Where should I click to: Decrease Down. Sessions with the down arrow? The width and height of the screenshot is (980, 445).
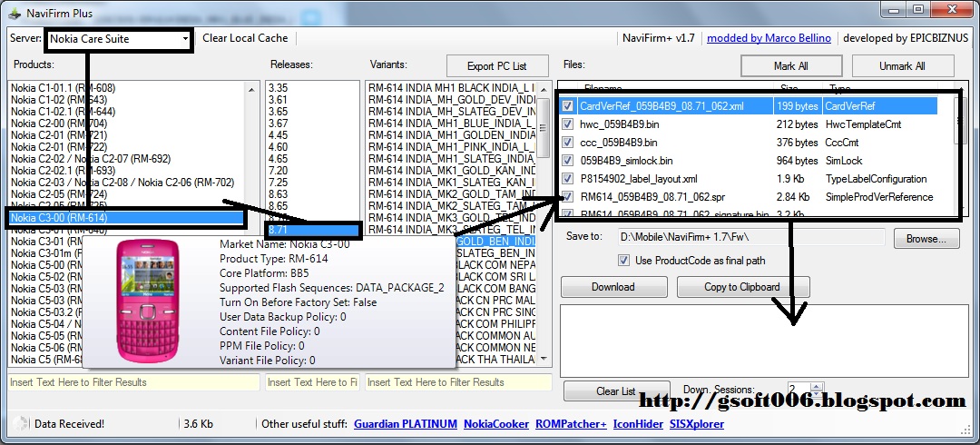(x=817, y=393)
